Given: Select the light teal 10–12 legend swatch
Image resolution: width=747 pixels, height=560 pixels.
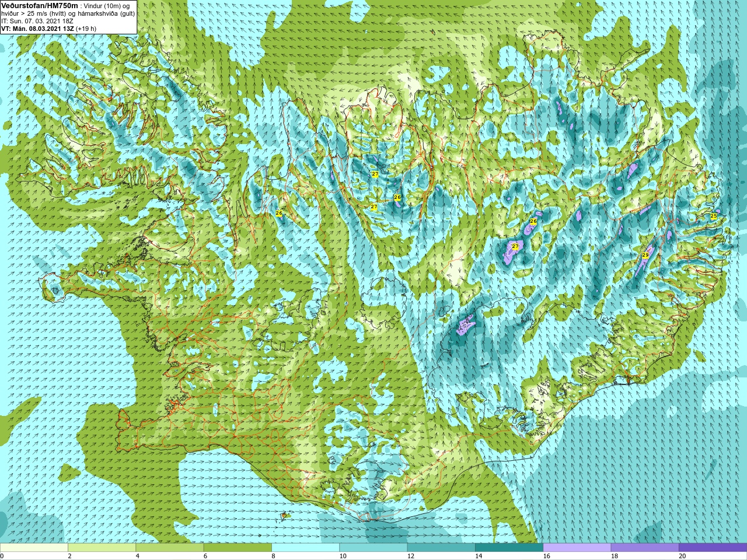Looking at the screenshot, I should (x=373, y=548).
